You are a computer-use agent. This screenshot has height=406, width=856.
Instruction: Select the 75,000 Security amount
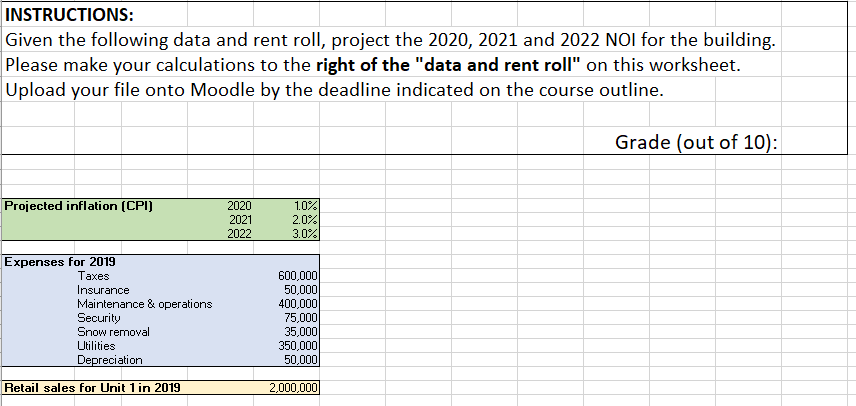pos(301,318)
